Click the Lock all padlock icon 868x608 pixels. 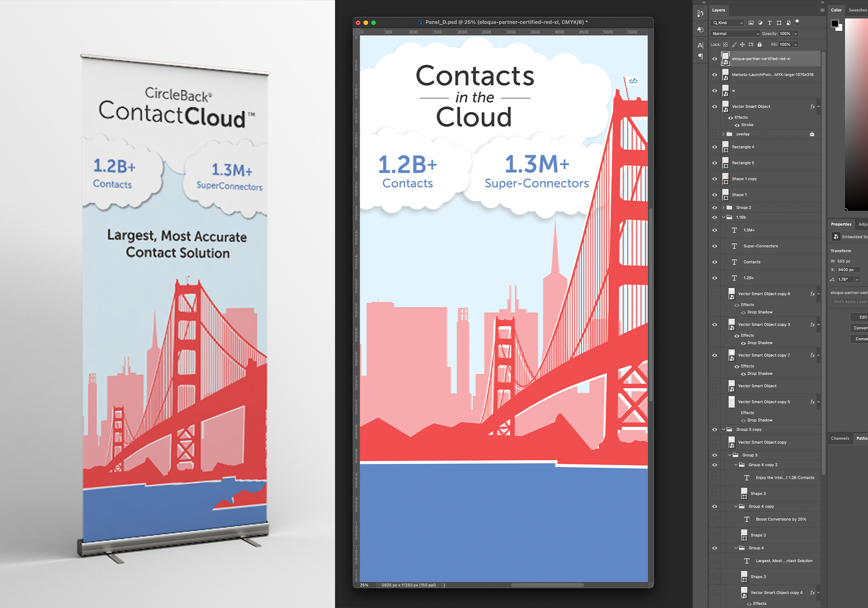point(759,44)
